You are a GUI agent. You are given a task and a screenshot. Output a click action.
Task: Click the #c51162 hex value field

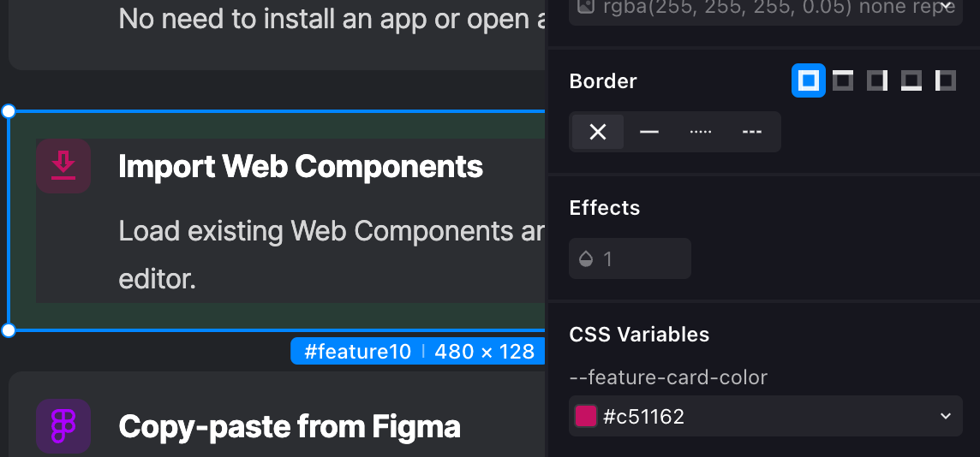click(x=644, y=417)
